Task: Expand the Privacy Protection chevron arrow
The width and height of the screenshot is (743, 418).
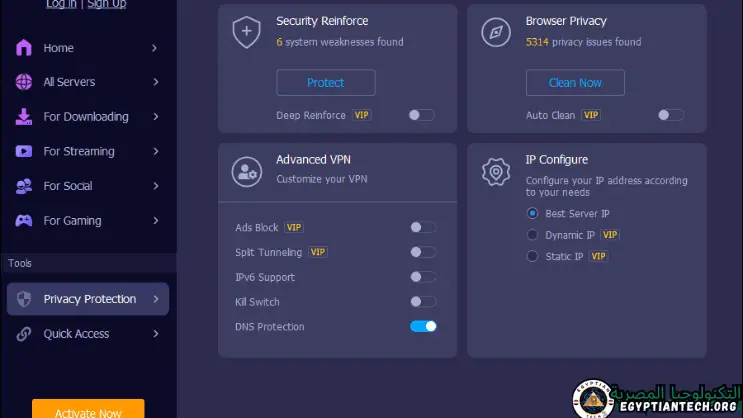Action: click(156, 299)
